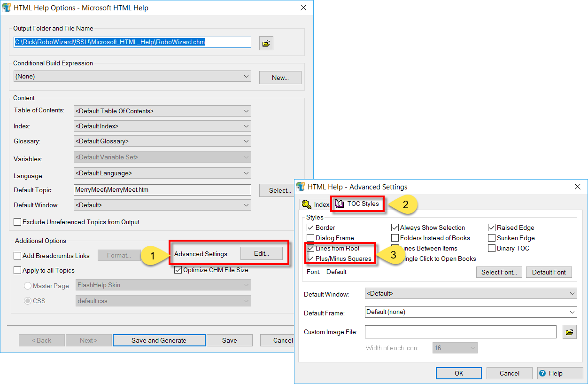Click the Save button
This screenshot has width=588, height=384.
pyautogui.click(x=230, y=340)
